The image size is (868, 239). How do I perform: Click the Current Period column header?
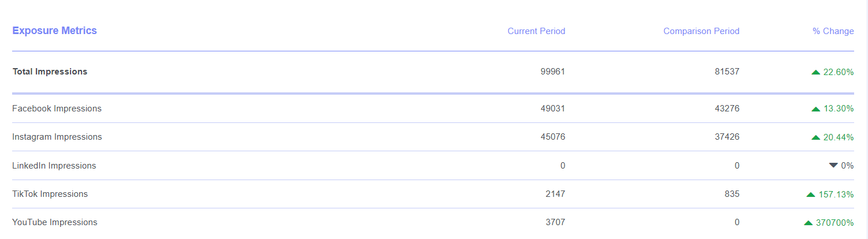point(536,31)
